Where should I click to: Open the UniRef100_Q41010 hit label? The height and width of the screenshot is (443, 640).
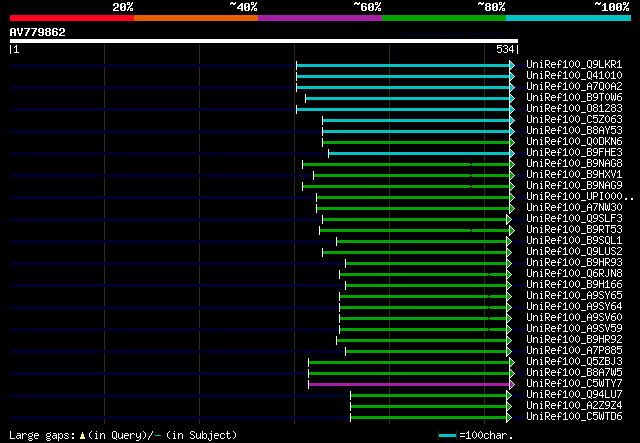tap(574, 76)
